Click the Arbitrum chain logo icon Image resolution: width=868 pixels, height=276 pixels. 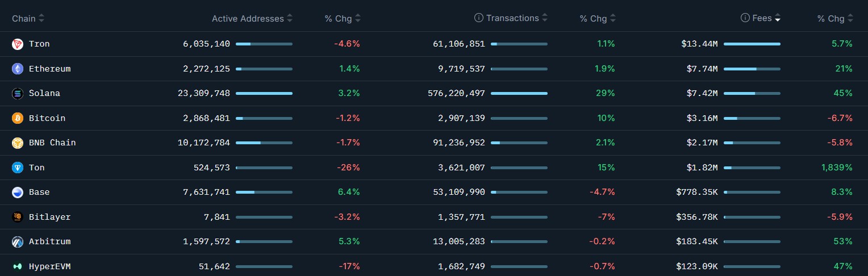tap(18, 242)
